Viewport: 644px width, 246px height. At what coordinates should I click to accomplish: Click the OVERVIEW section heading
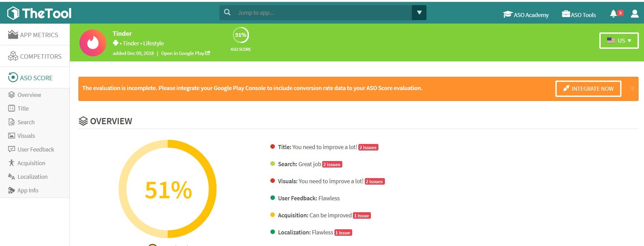(x=105, y=121)
